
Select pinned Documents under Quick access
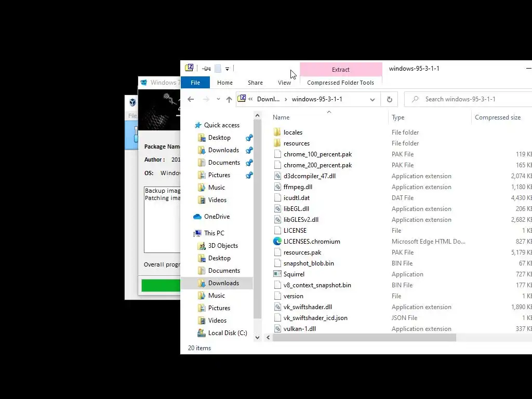(224, 163)
